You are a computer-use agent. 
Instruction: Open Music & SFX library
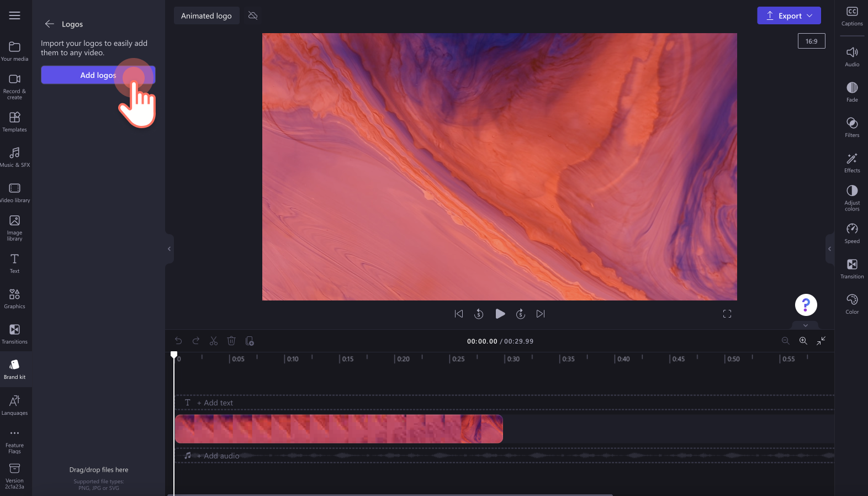tap(15, 157)
